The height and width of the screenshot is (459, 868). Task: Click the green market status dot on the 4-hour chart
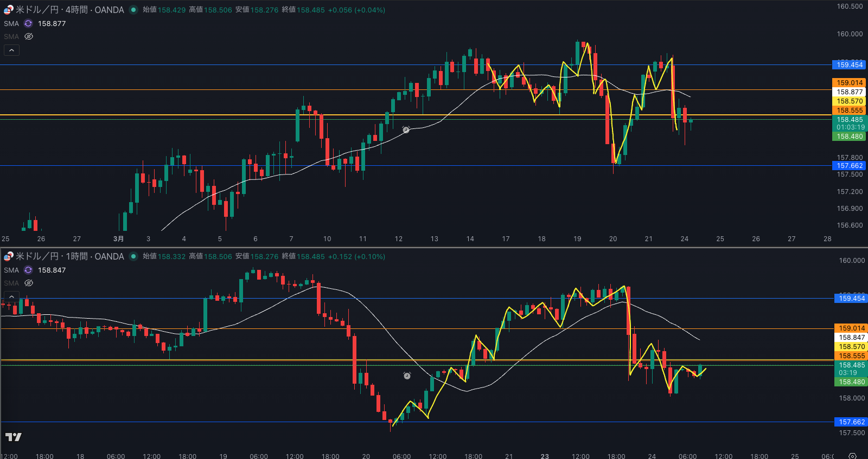[133, 10]
